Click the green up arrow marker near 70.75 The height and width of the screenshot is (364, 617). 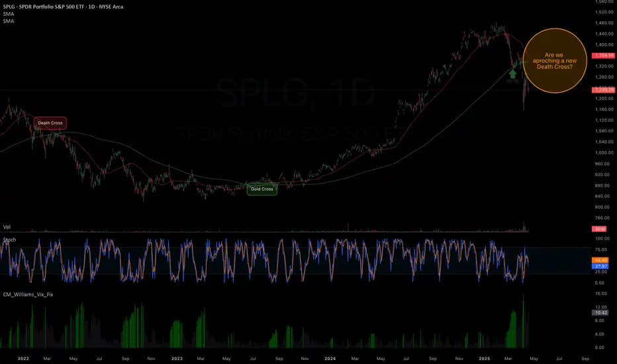pyautogui.click(x=512, y=73)
